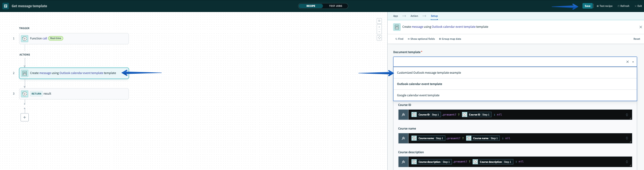This screenshot has width=644, height=170.
Task: Click 'Outlook calendar event template' link in setup header
Action: coord(454,27)
